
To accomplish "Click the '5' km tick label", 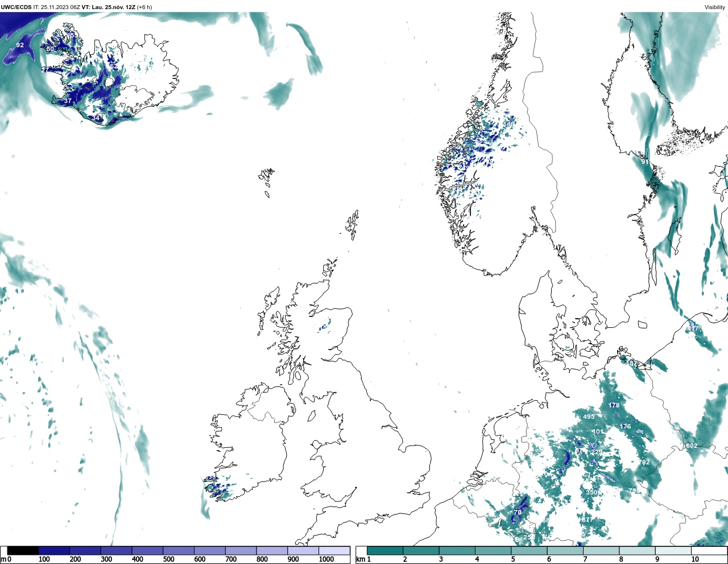I will click(513, 559).
